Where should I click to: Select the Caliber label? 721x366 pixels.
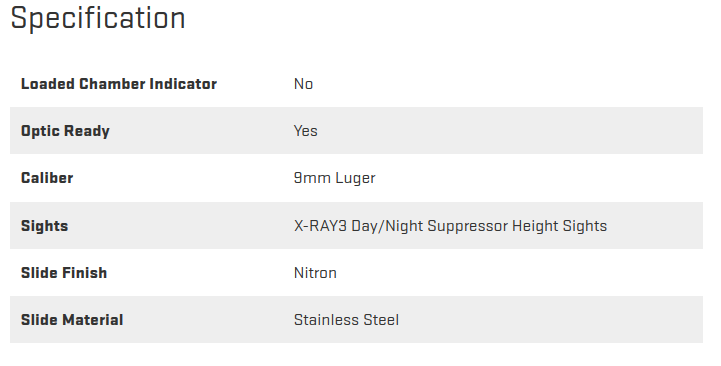(x=47, y=178)
